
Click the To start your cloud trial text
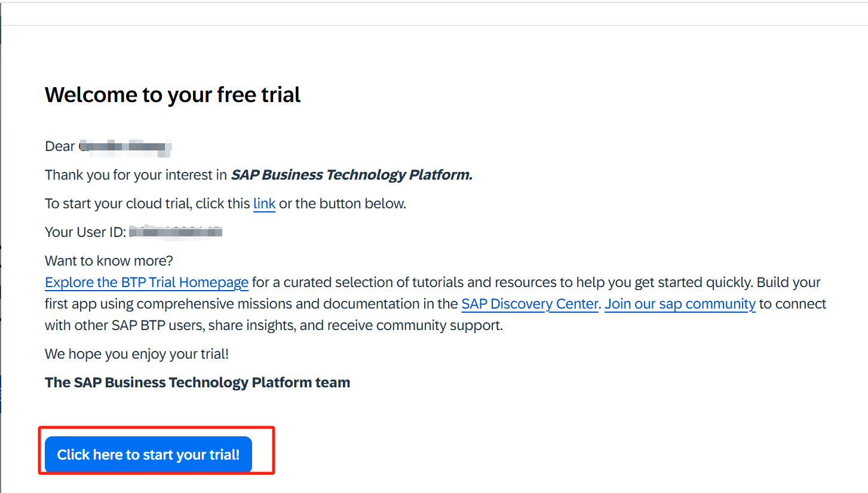pyautogui.click(x=147, y=204)
